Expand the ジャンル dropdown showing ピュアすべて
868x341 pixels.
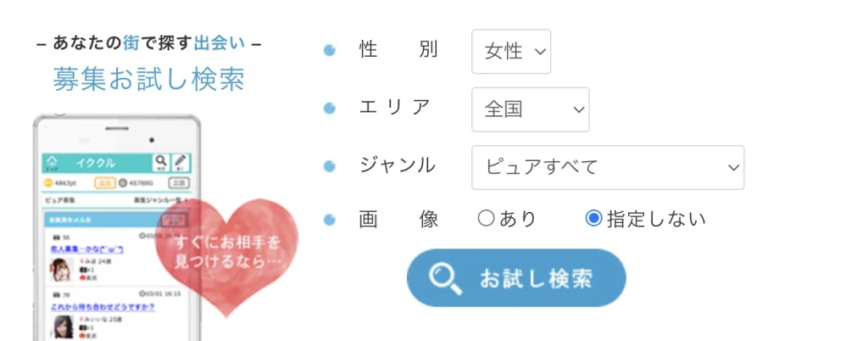click(x=607, y=167)
